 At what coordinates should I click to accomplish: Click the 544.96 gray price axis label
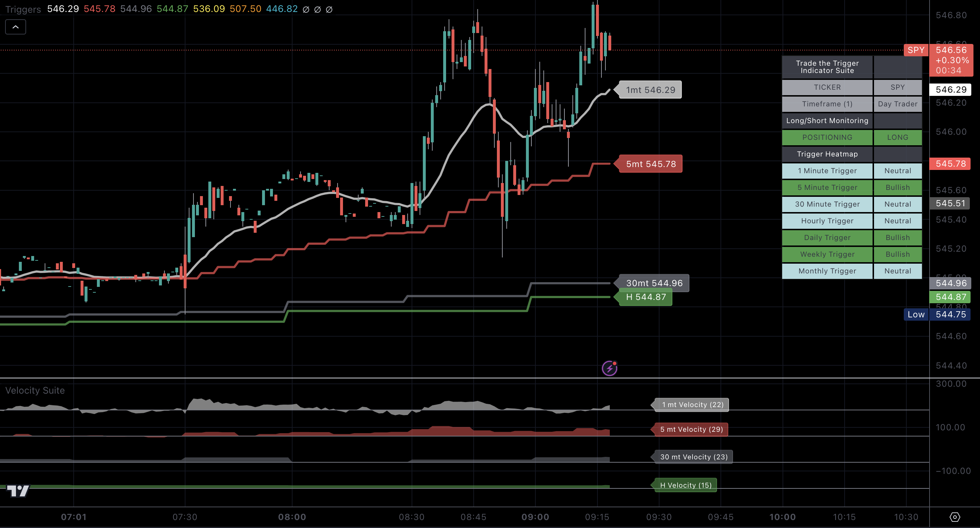(x=950, y=283)
